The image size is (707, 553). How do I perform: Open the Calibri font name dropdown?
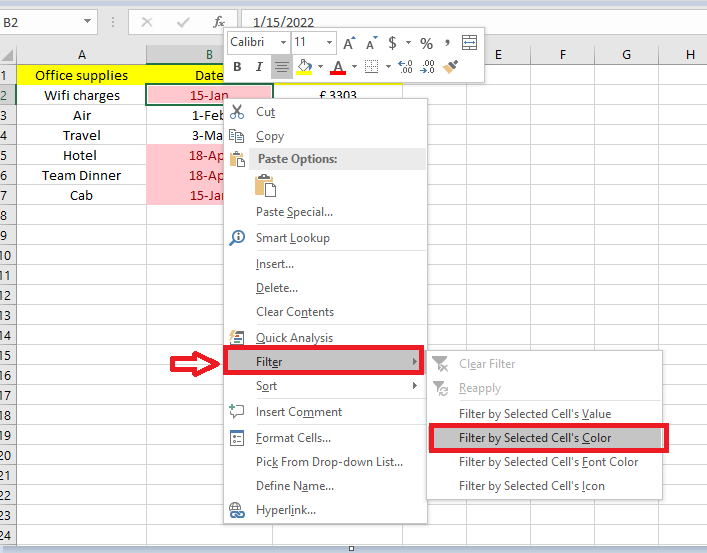pyautogui.click(x=283, y=43)
